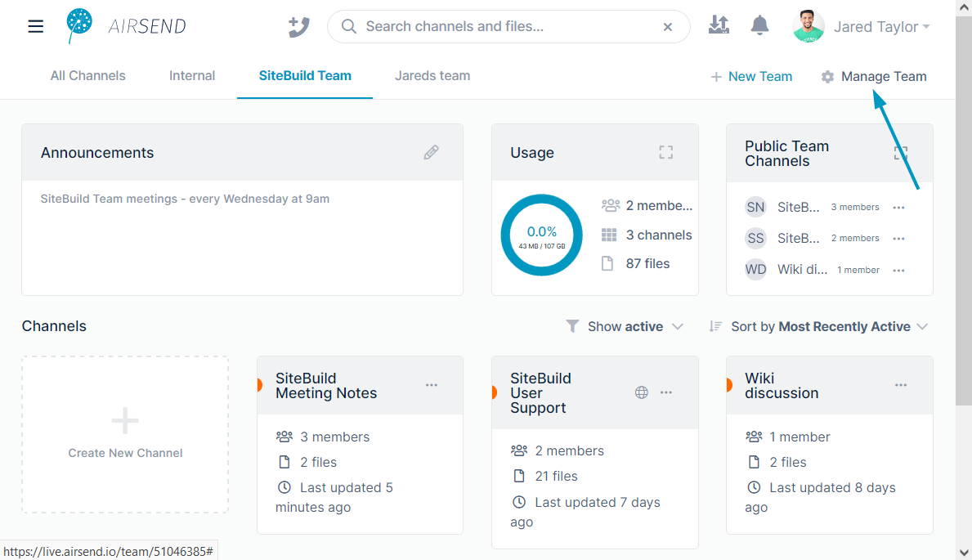Open the SN public channel avatar
This screenshot has height=560, width=972.
click(x=755, y=207)
